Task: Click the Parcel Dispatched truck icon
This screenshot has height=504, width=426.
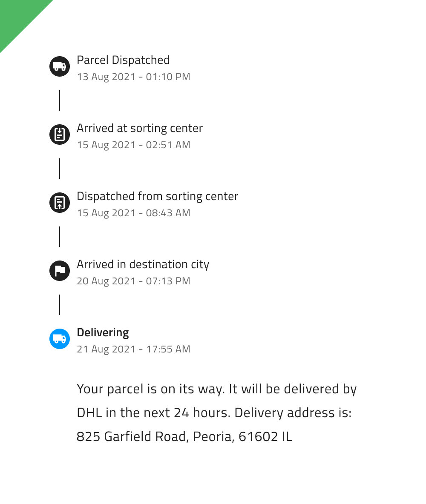Action: click(60, 66)
